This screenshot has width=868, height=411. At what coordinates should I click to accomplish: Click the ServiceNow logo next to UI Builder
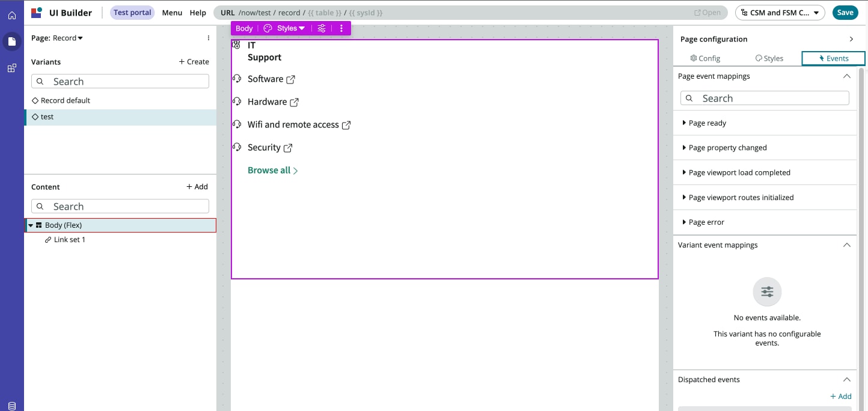pyautogui.click(x=37, y=13)
